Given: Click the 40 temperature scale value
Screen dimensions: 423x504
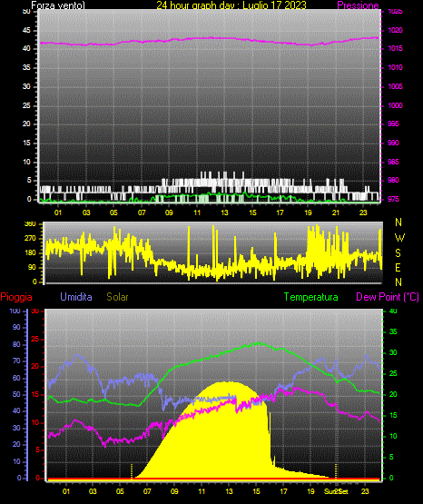Looking at the screenshot, I should (393, 311).
